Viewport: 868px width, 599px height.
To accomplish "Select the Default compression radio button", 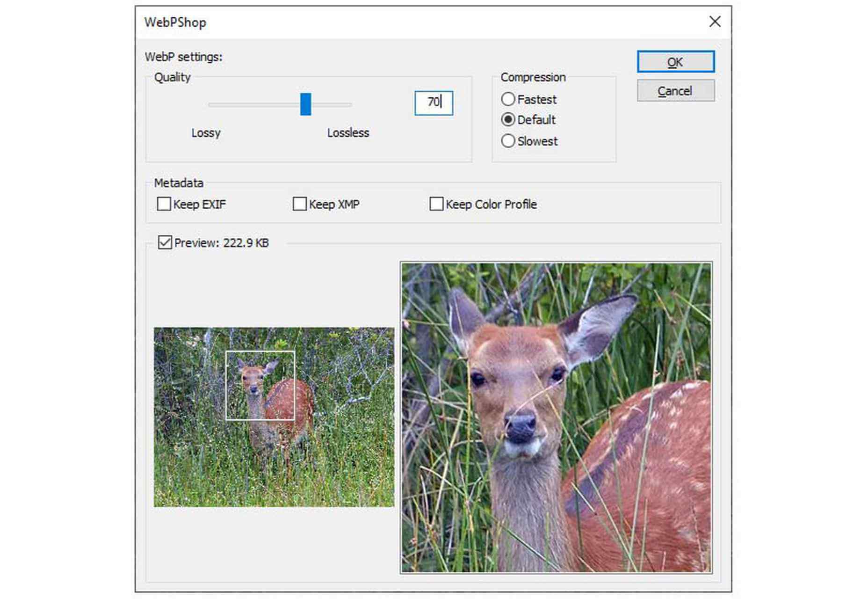I will pos(508,120).
